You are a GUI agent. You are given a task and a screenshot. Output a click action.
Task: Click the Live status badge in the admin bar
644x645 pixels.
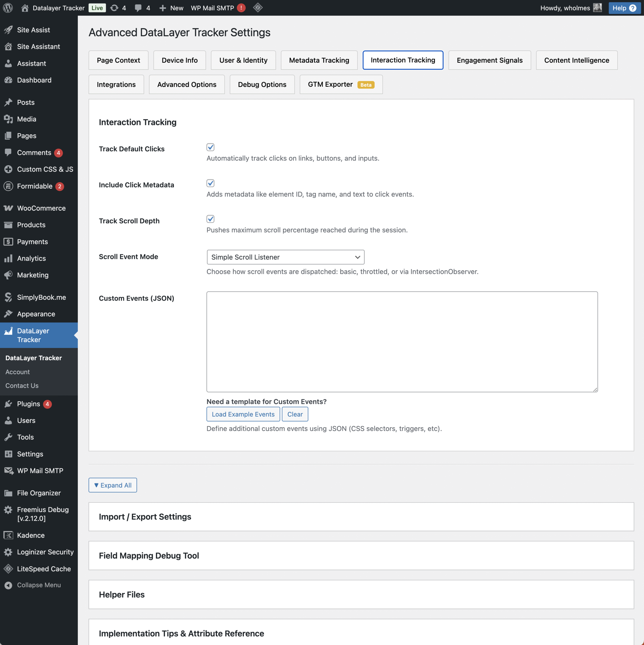(x=97, y=8)
